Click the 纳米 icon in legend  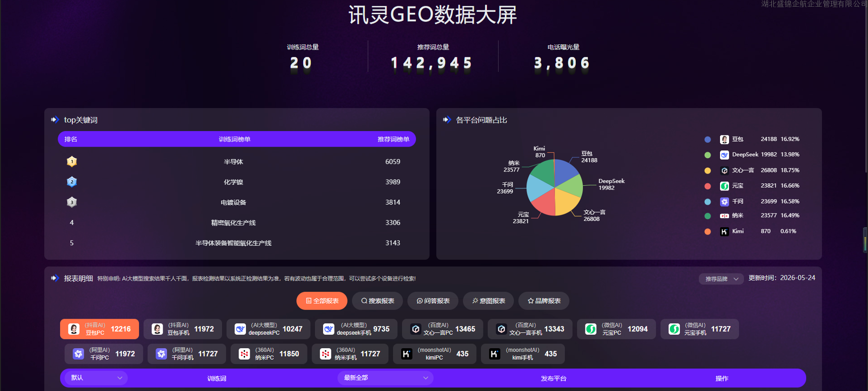click(x=724, y=216)
